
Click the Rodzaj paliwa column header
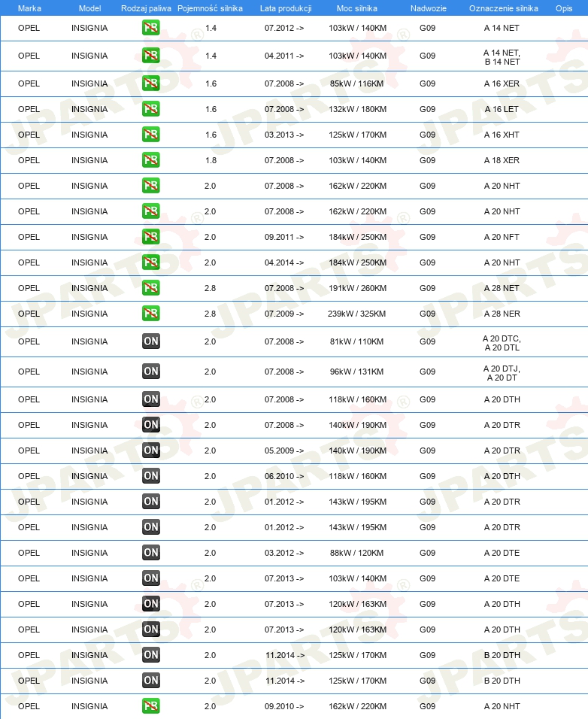146,8
